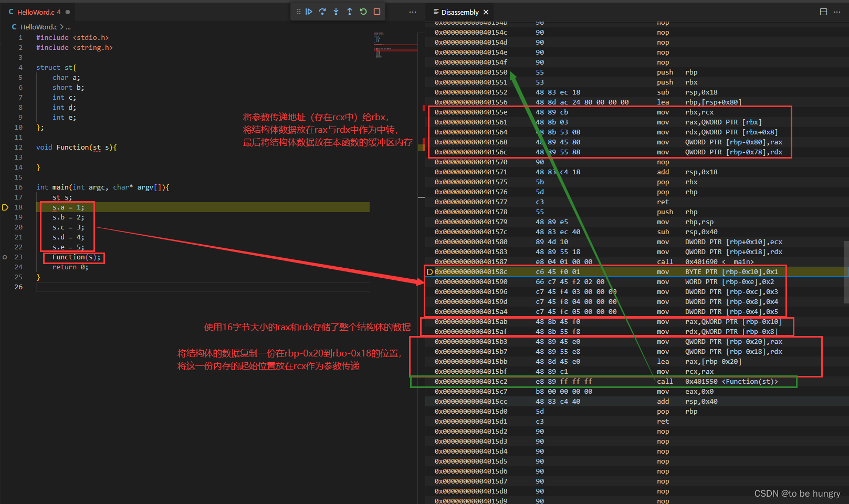Select the 'lea rax,[rbp-0x20]' row
Image resolution: width=849 pixels, height=504 pixels.
pyautogui.click(x=636, y=362)
